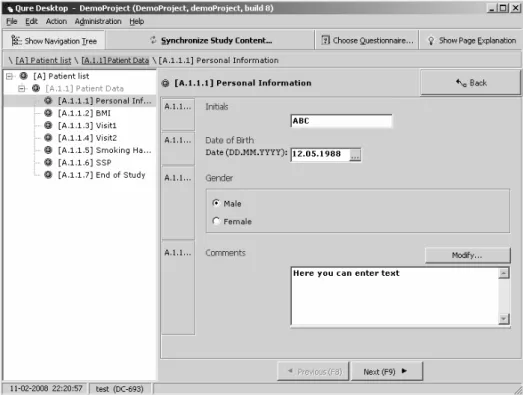Open the Administration menu
The height and width of the screenshot is (395, 523).
pos(98,21)
